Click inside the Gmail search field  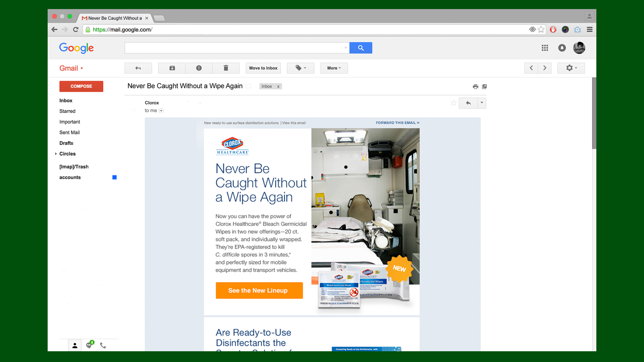(235, 48)
